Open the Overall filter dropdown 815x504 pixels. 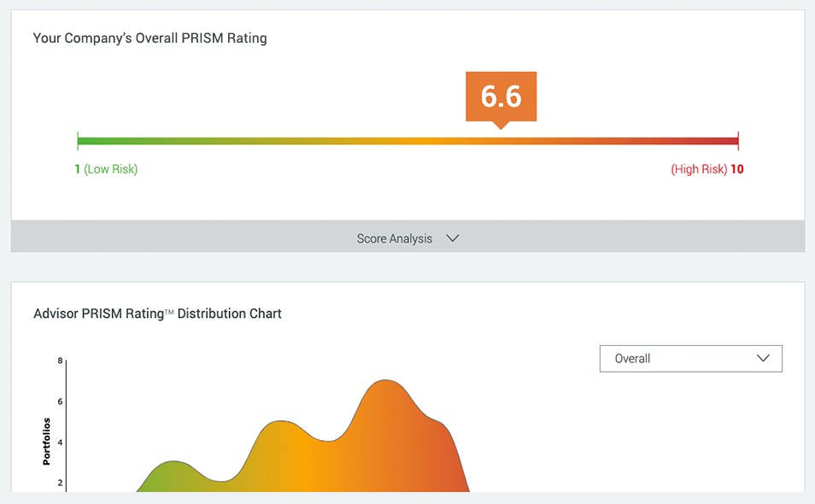point(690,358)
